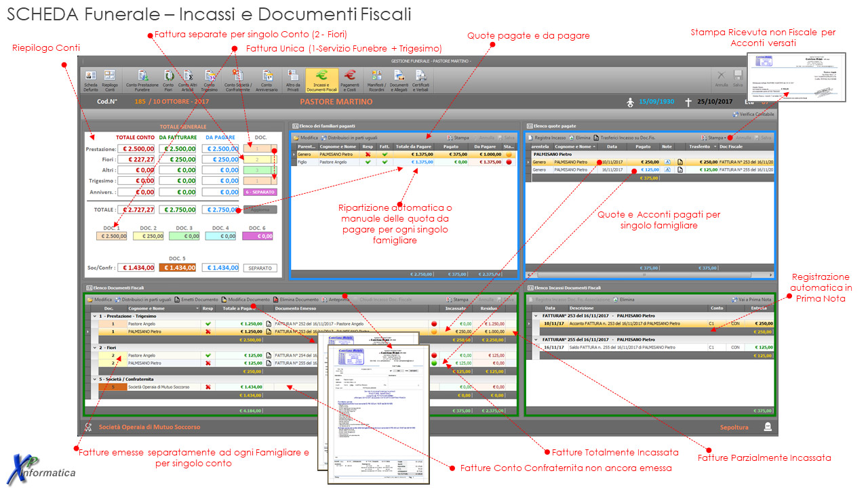868x488 pixels.
Task: Toggle Resp for Società Operaia di Mutuo Soccorso
Action: pyautogui.click(x=208, y=387)
